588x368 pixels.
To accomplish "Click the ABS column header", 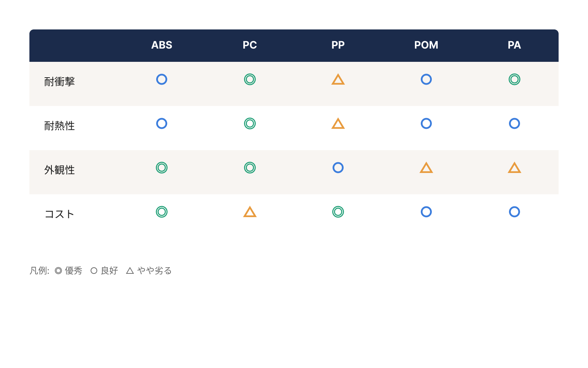I will 162,45.
